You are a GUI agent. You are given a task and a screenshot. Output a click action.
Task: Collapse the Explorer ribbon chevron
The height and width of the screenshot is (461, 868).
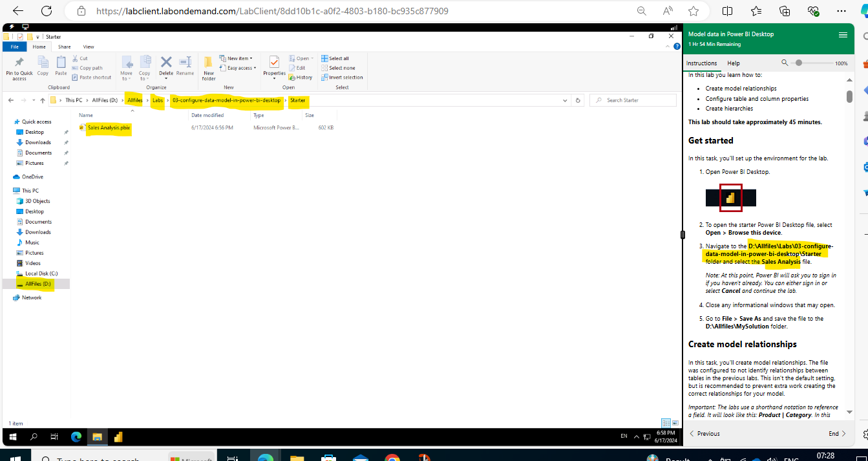point(669,47)
